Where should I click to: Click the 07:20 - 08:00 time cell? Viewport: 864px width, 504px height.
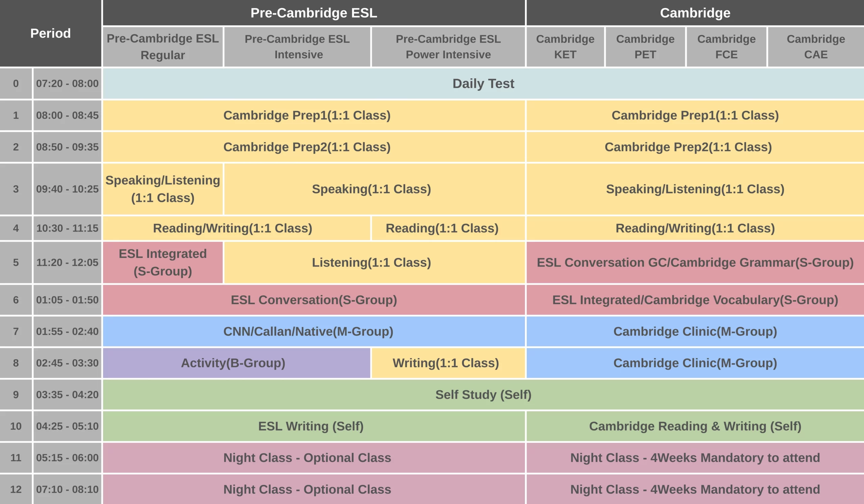click(67, 84)
